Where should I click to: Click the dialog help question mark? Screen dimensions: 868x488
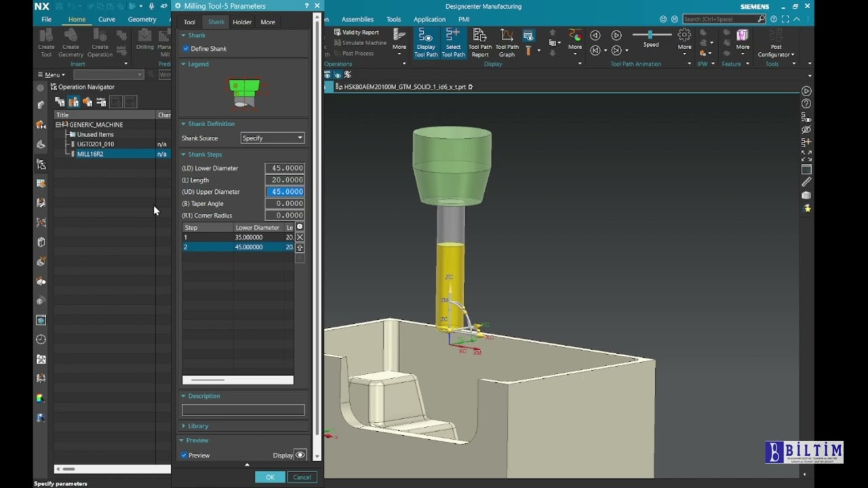click(x=307, y=6)
